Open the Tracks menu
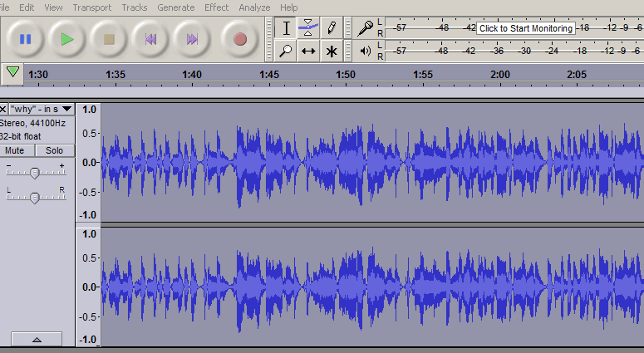The image size is (644, 353). [135, 7]
